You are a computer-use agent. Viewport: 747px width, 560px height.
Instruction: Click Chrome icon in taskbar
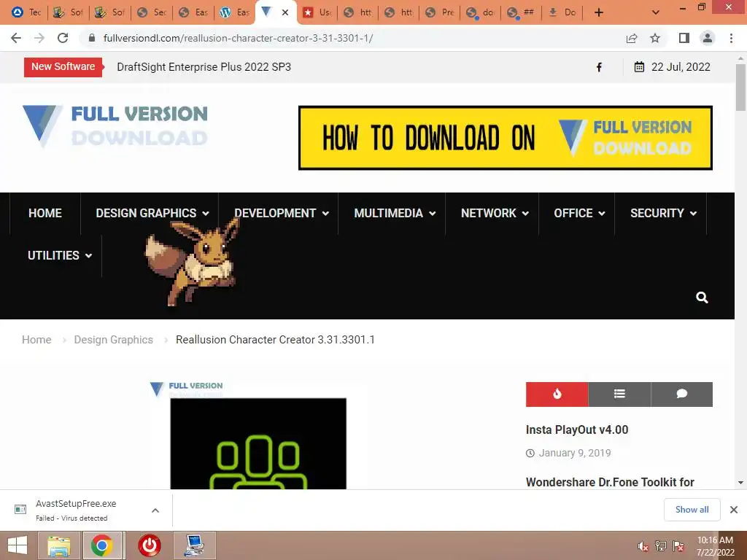(102, 545)
